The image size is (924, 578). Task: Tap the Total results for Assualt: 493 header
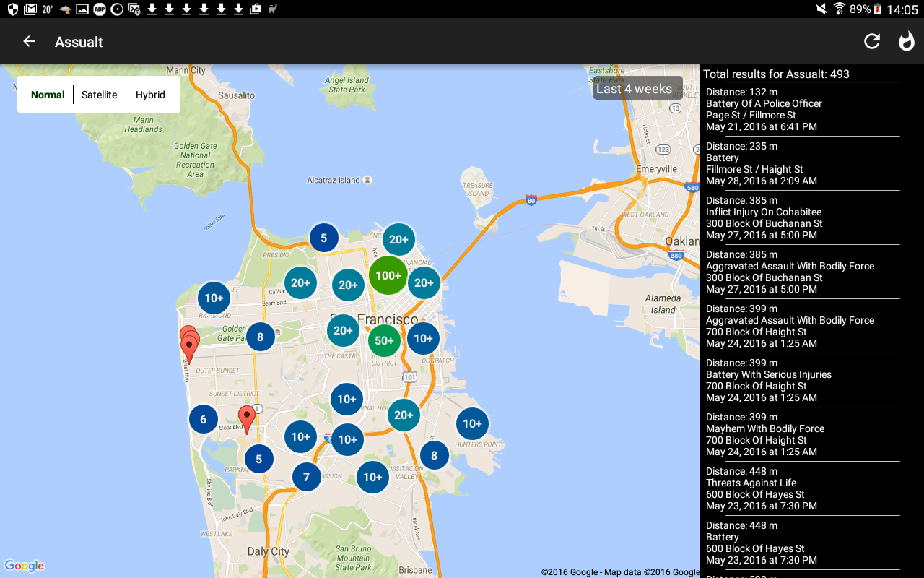click(x=776, y=74)
